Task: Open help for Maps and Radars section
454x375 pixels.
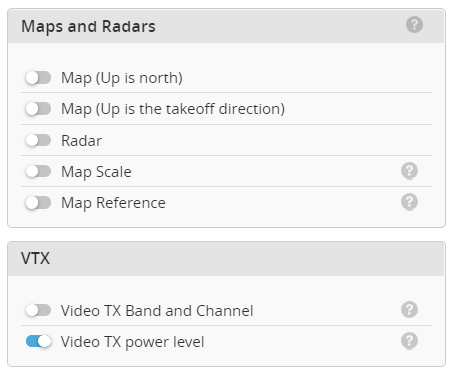Action: coord(414,25)
